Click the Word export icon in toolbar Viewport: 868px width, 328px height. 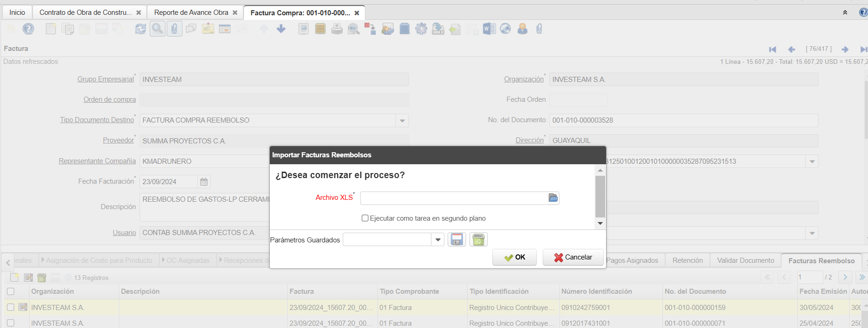point(489,29)
